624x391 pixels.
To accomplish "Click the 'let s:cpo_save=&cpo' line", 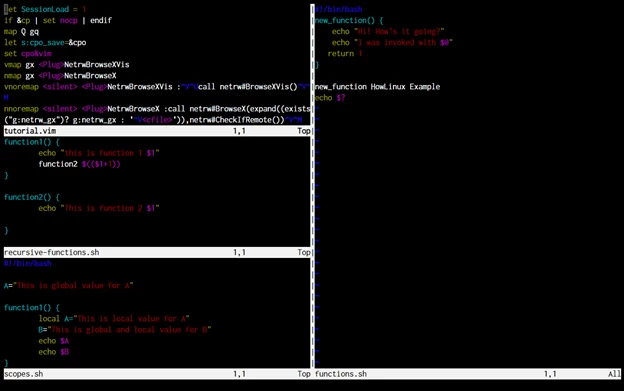I will (x=45, y=43).
